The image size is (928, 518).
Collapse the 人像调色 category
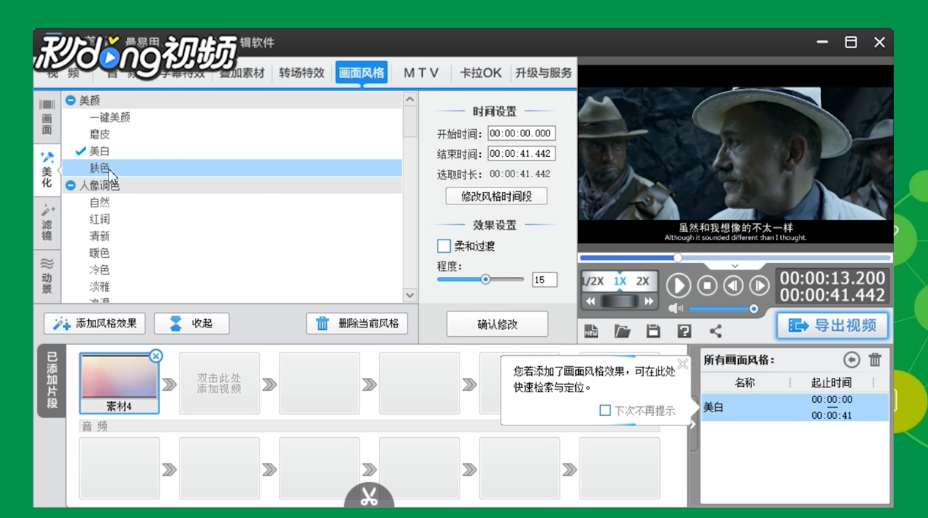pyautogui.click(x=70, y=185)
